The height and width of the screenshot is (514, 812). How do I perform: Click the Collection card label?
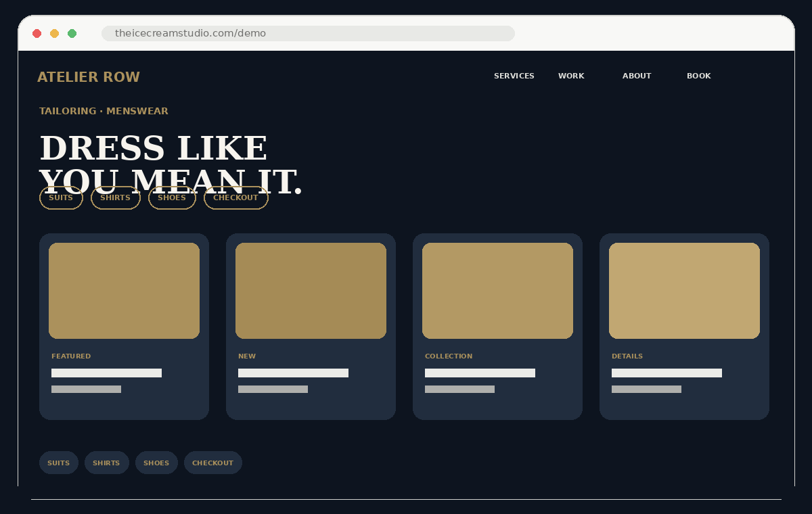click(x=449, y=356)
